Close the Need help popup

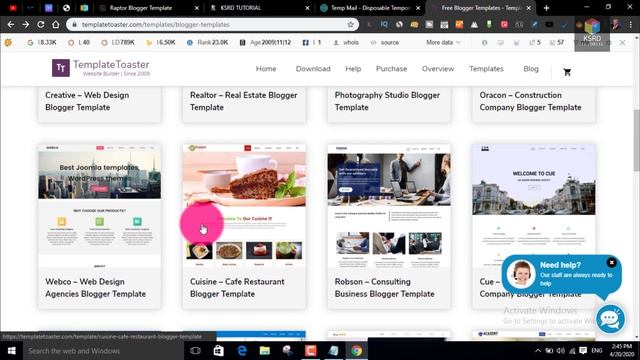(611, 262)
